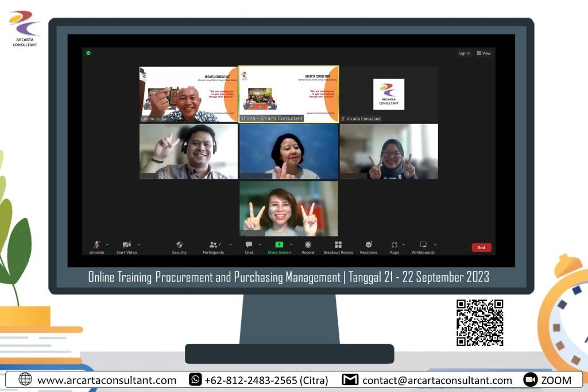Image resolution: width=588 pixels, height=392 pixels.
Task: Open the Reactions emoji menu
Action: pos(369,245)
